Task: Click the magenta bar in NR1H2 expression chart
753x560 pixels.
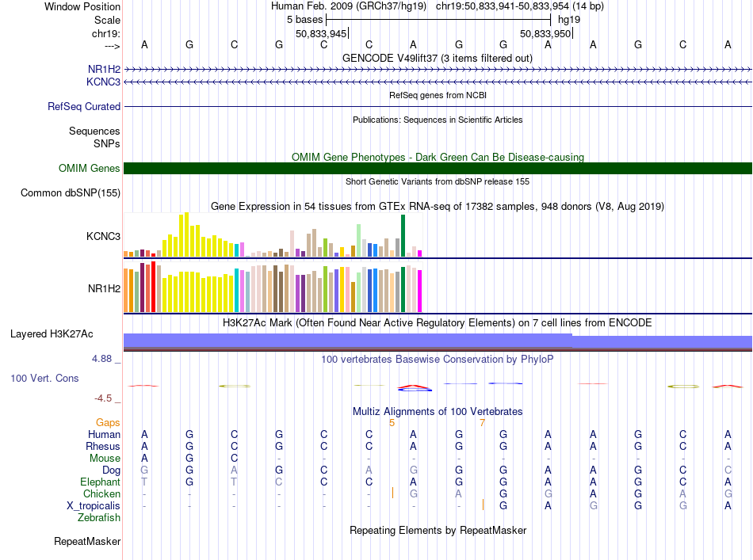Action: (x=420, y=291)
